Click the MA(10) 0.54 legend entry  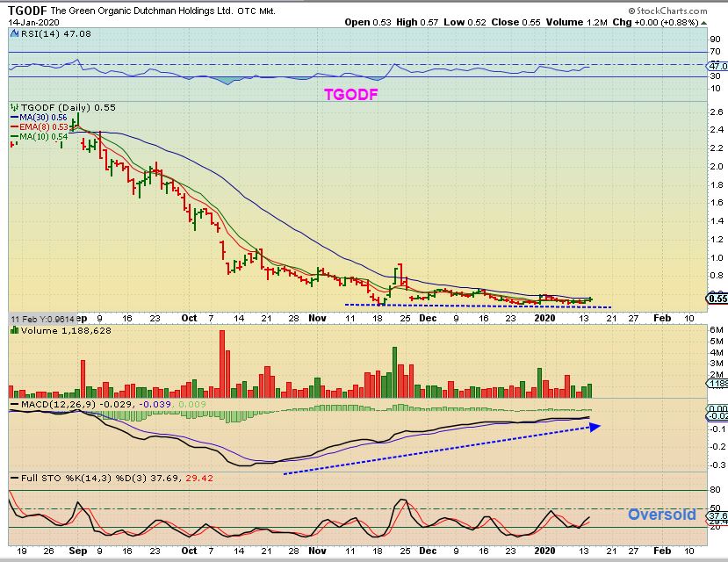[x=44, y=136]
